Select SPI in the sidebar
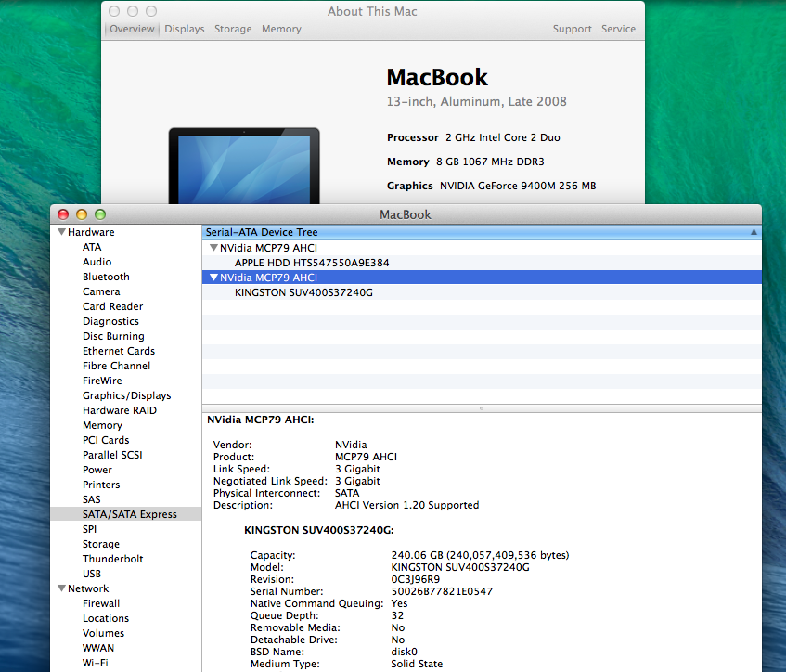The width and height of the screenshot is (786, 672). [x=89, y=529]
